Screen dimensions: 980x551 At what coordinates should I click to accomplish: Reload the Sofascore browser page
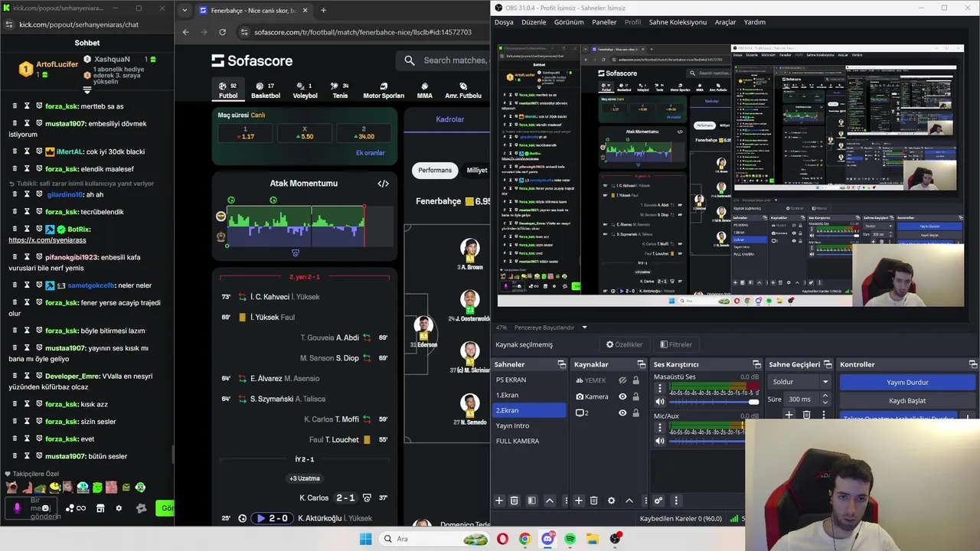pyautogui.click(x=222, y=32)
